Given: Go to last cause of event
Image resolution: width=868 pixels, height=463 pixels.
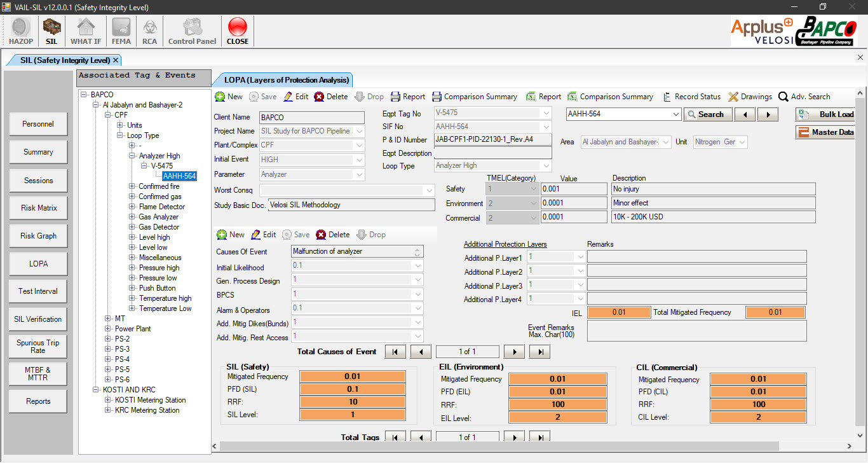Looking at the screenshot, I should (540, 352).
